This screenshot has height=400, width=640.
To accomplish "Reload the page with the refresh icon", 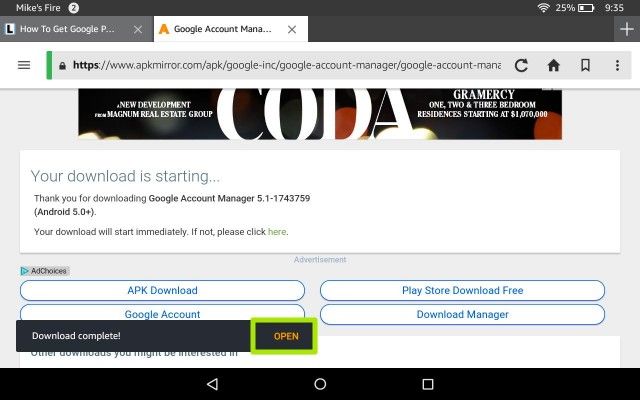I will point(521,65).
